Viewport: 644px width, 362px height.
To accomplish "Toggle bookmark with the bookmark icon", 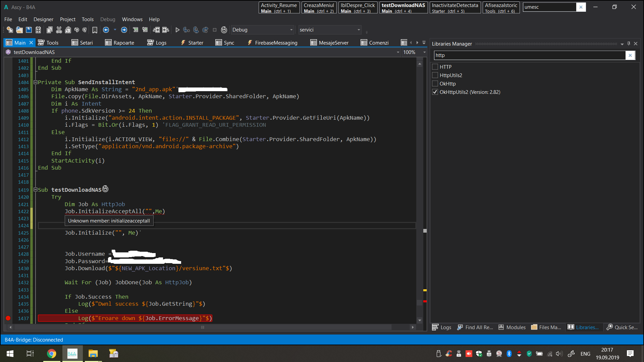I will click(95, 30).
